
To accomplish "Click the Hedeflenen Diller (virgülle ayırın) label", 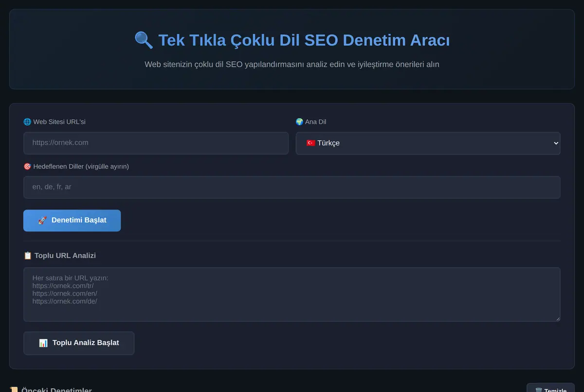I will [81, 166].
